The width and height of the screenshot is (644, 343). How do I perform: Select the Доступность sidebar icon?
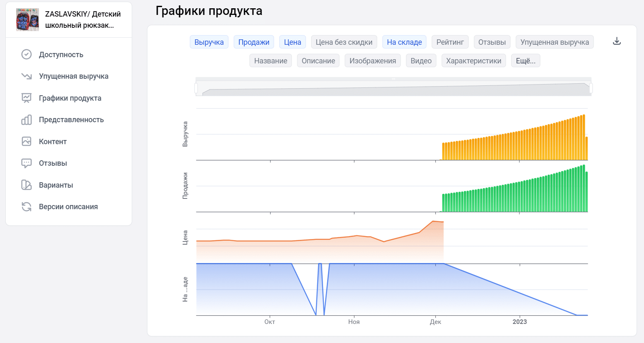click(26, 54)
